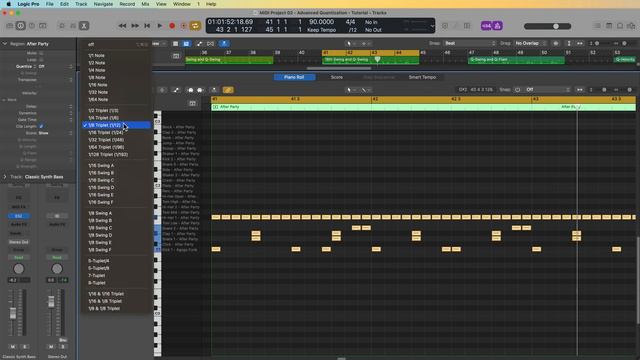Solo the Classic Synth Bass channel strip
Image resolution: width=640 pixels, height=360 pixels.
coord(24,347)
